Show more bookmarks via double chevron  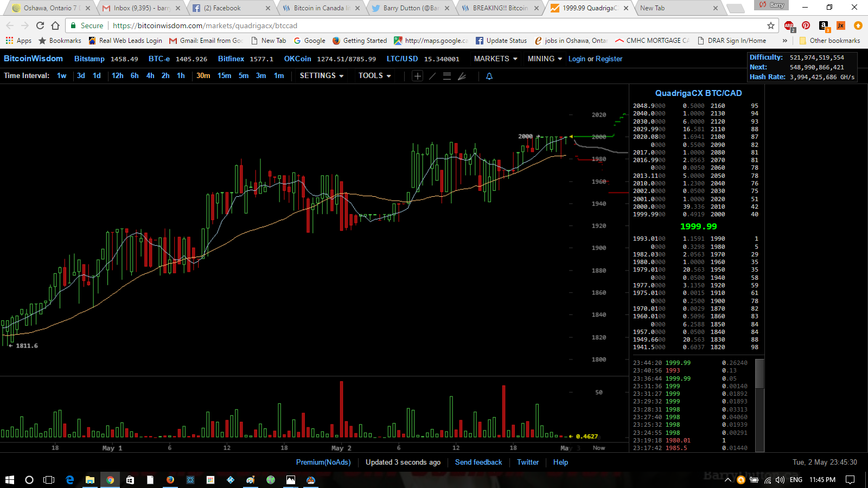click(784, 41)
